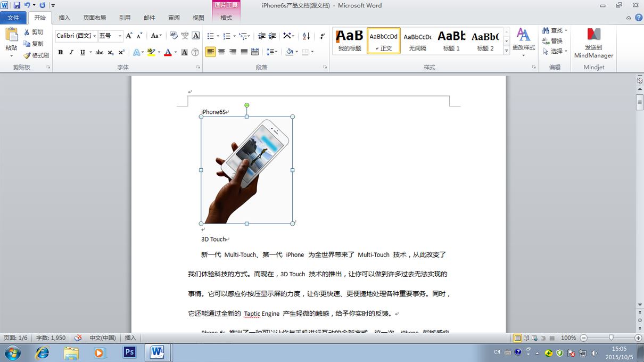
Task: Click the Redo icon in Quick Access Toolbar
Action: [43, 5]
